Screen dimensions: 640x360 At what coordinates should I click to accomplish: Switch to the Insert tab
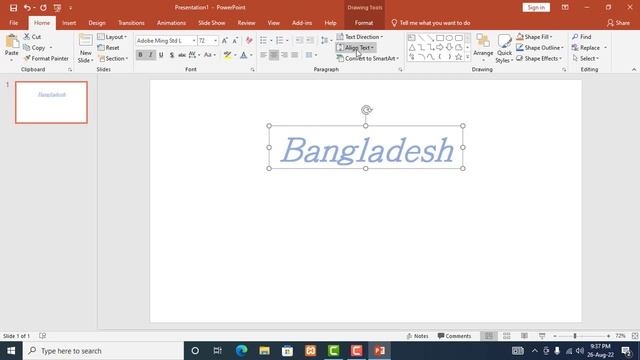point(69,23)
